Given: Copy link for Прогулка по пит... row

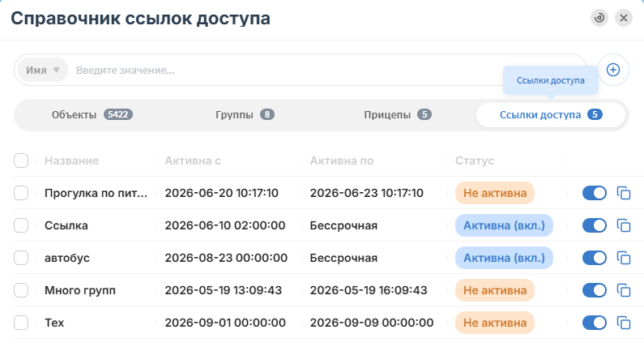Looking at the screenshot, I should (x=624, y=193).
